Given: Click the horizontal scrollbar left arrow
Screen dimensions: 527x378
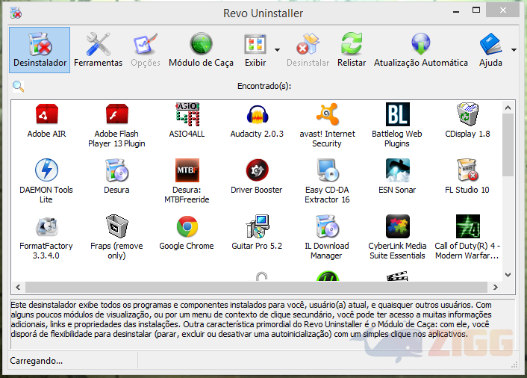Looking at the screenshot, I should point(18,287).
